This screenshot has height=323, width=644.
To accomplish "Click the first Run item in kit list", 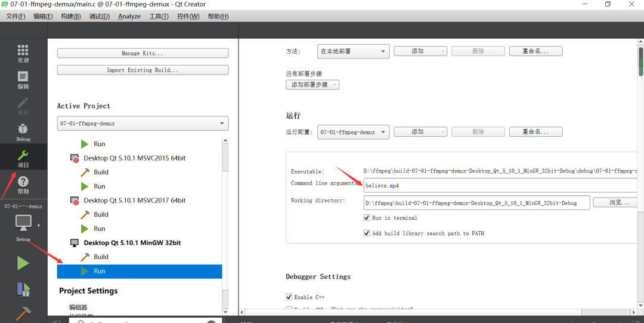I will (x=100, y=144).
